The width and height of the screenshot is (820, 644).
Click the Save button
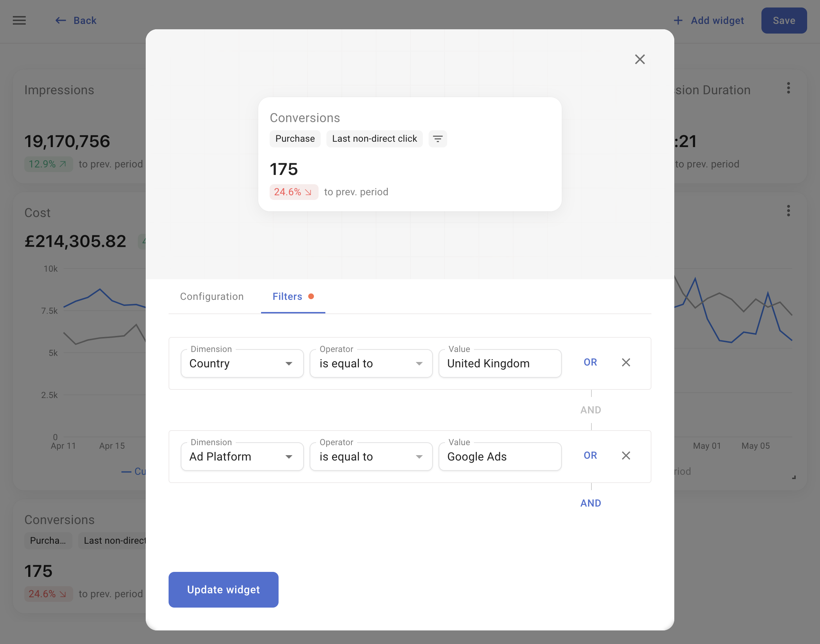click(784, 20)
